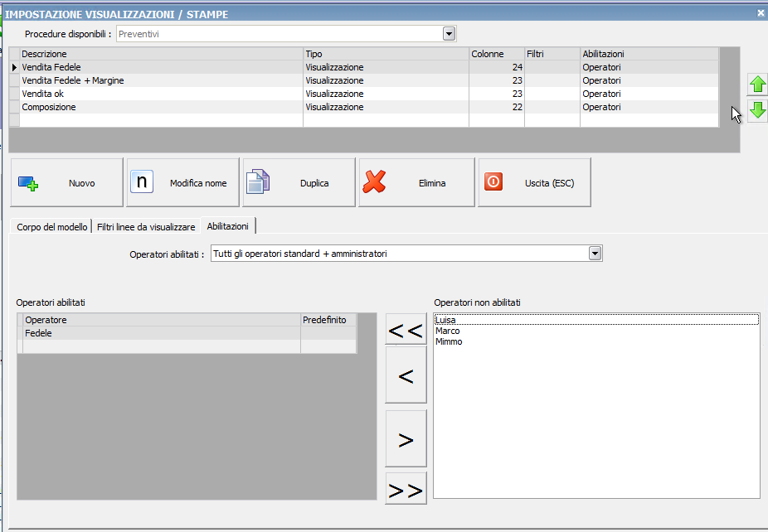The width and height of the screenshot is (768, 532).
Task: Switch to the Corpo del modello tab
Action: click(x=51, y=226)
